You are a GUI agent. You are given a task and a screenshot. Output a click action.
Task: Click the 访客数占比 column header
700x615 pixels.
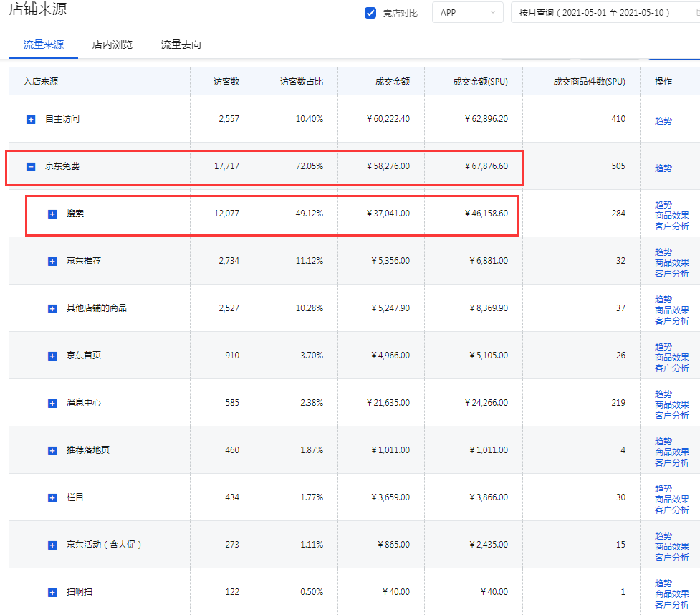[302, 82]
